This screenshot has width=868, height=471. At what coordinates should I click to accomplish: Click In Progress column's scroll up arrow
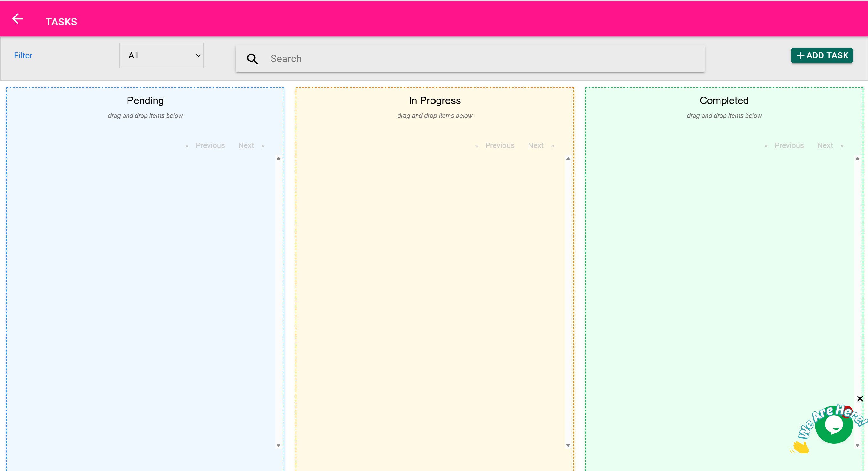click(x=568, y=158)
